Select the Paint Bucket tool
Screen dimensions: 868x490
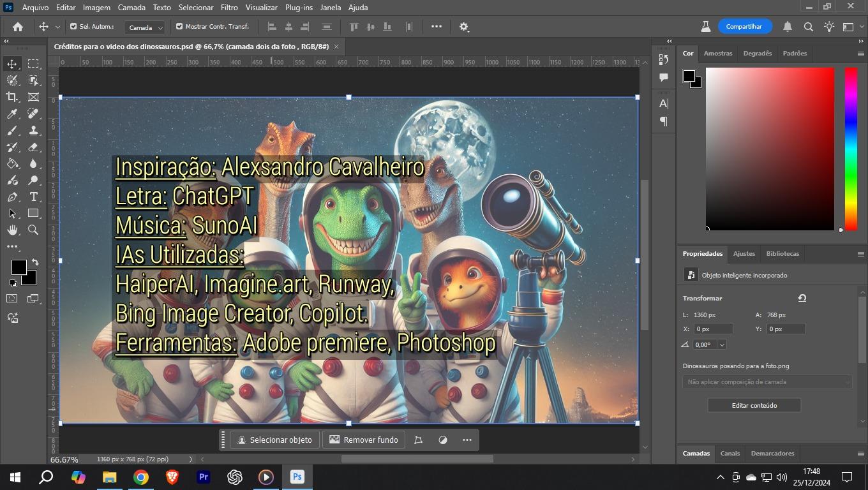[12, 163]
